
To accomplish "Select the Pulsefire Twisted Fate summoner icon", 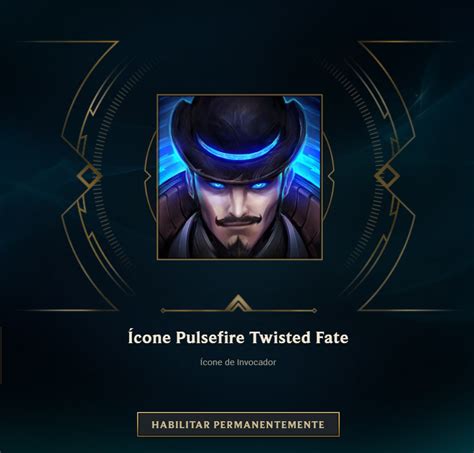I will click(240, 177).
